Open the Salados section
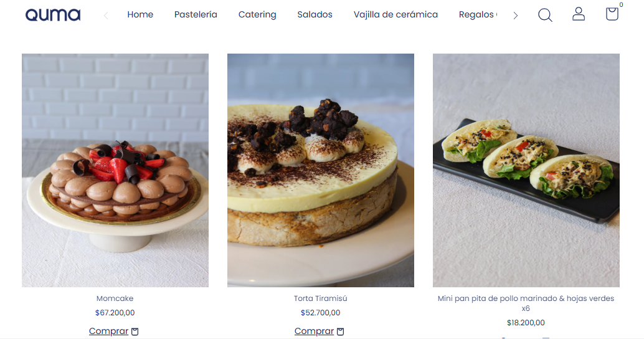Image resolution: width=644 pixels, height=339 pixels. [x=315, y=15]
